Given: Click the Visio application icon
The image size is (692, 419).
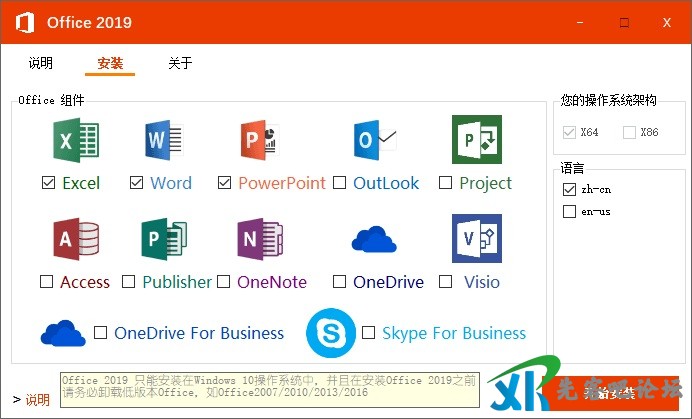Looking at the screenshot, I should coord(476,239).
